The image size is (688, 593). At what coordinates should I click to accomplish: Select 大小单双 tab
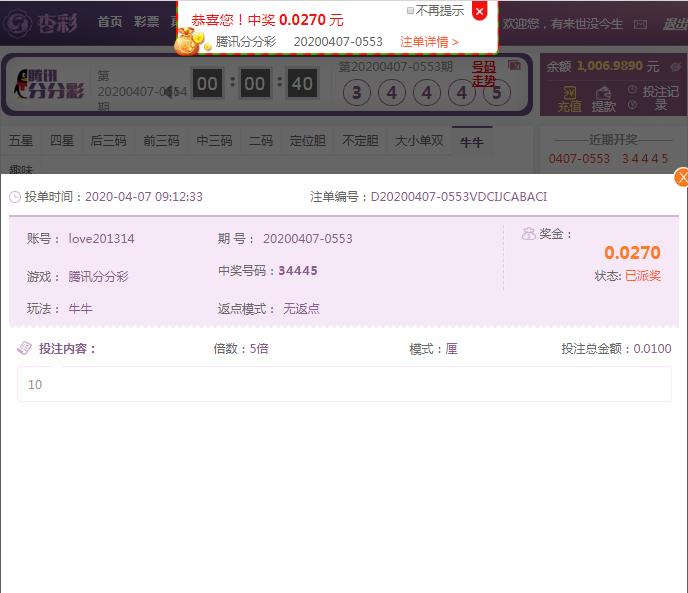pyautogui.click(x=419, y=141)
